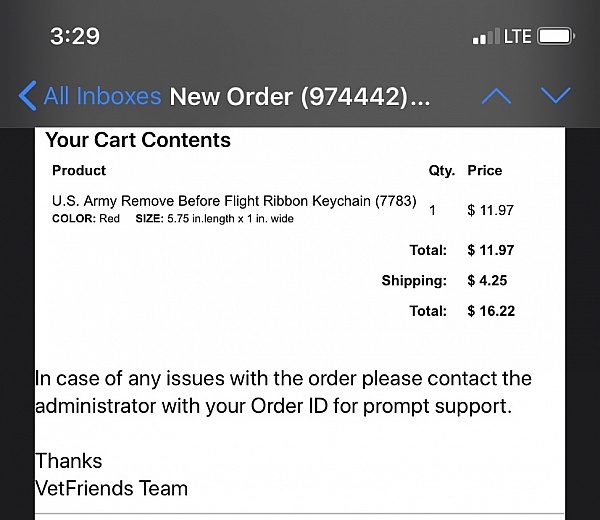Click the Price column header
This screenshot has height=520, width=600.
pyautogui.click(x=485, y=171)
